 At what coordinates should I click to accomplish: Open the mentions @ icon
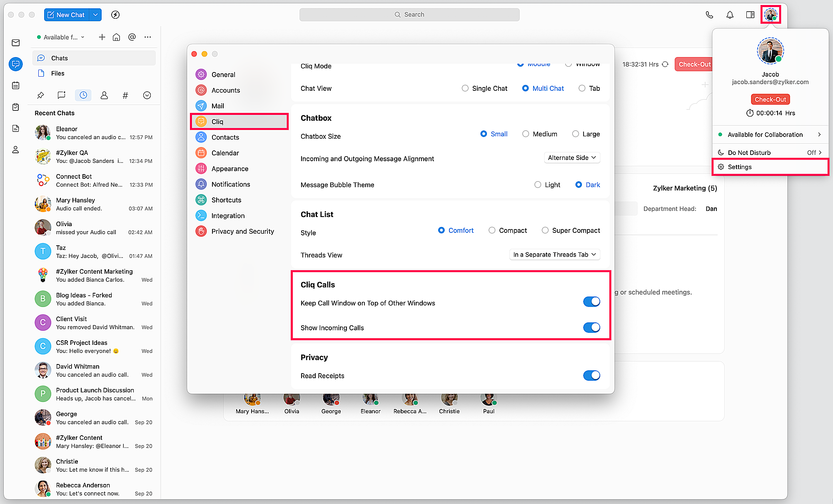[x=132, y=37]
